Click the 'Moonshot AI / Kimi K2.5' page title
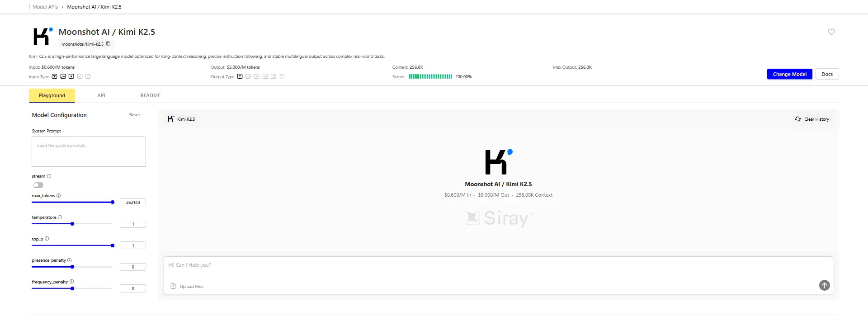Screen dimensions: 868x316 (107, 32)
